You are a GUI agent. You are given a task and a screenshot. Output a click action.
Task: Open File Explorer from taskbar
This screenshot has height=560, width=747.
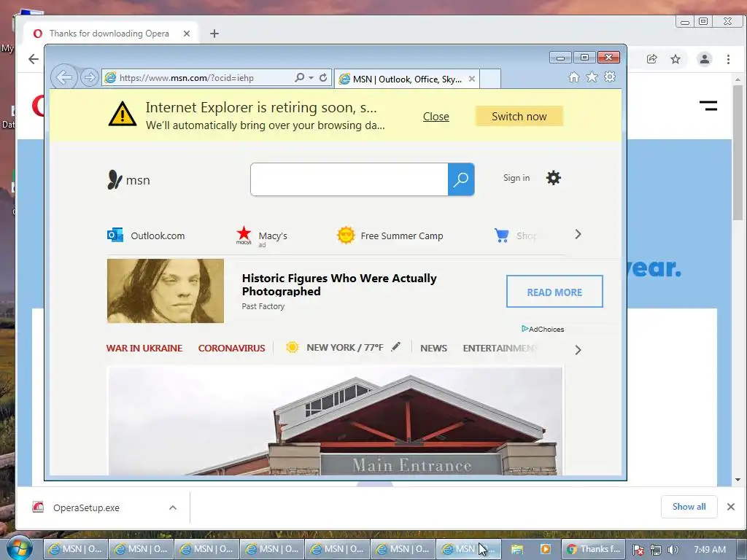tap(517, 549)
